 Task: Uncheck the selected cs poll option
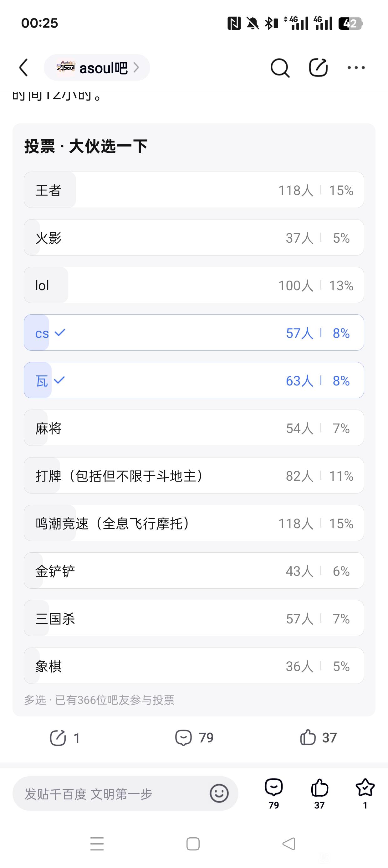point(194,333)
